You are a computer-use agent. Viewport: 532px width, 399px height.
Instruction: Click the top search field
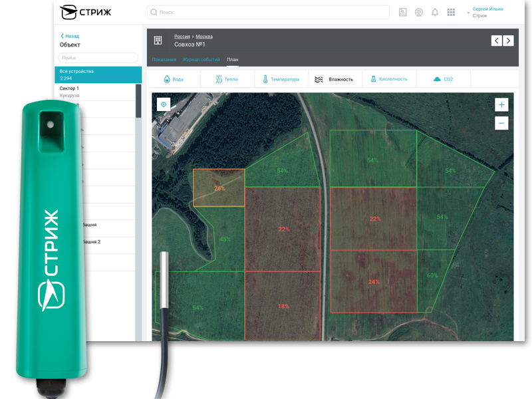pyautogui.click(x=268, y=12)
